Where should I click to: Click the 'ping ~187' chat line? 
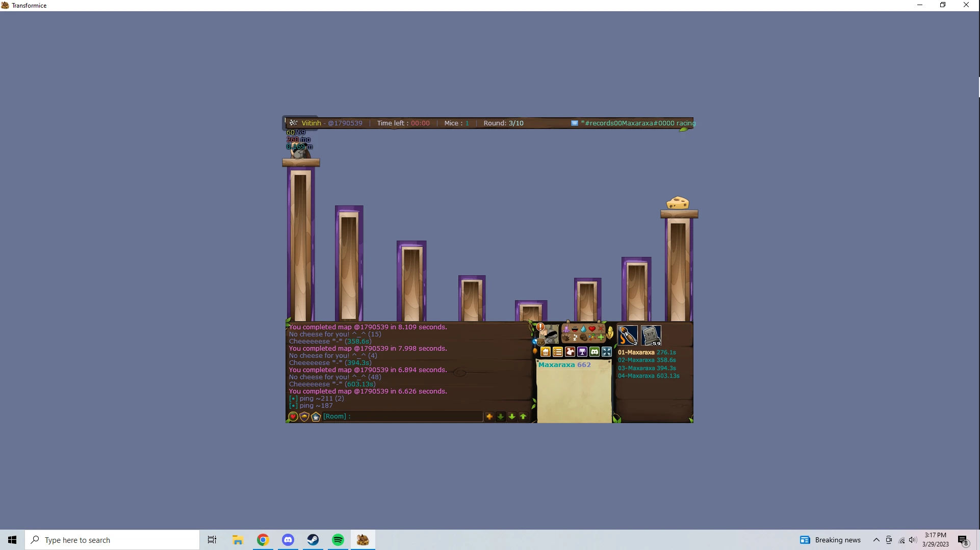tap(311, 406)
